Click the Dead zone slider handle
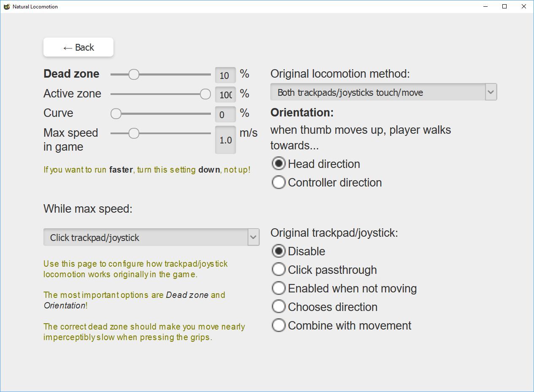 [134, 74]
